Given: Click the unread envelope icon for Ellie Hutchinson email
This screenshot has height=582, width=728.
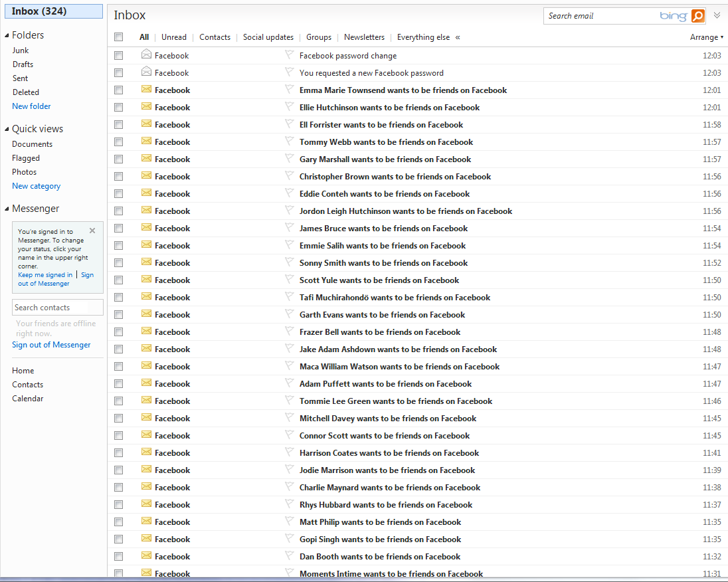Looking at the screenshot, I should pyautogui.click(x=146, y=107).
